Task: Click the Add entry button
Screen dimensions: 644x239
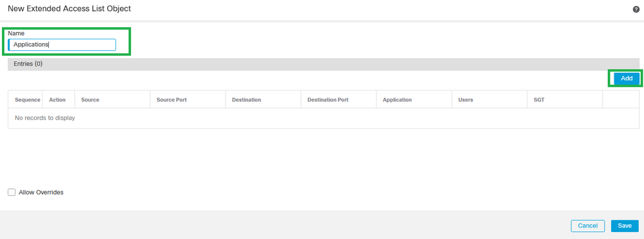Action: coord(627,79)
